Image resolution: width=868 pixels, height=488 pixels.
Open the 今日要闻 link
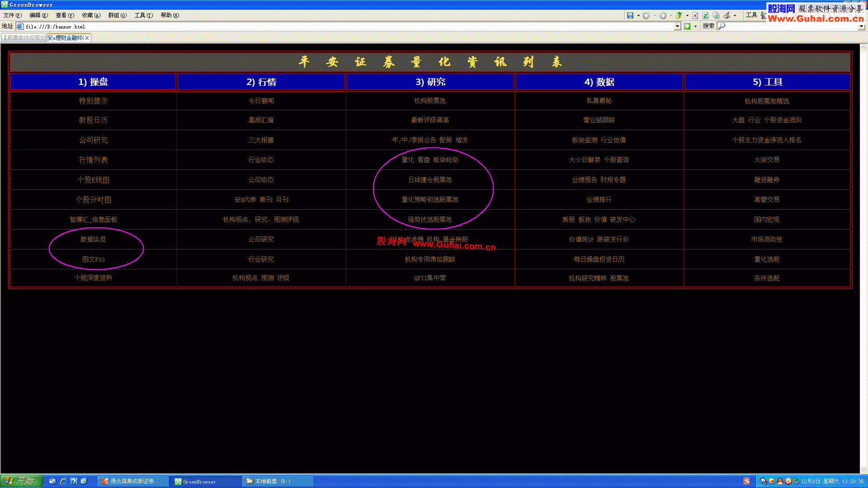261,101
